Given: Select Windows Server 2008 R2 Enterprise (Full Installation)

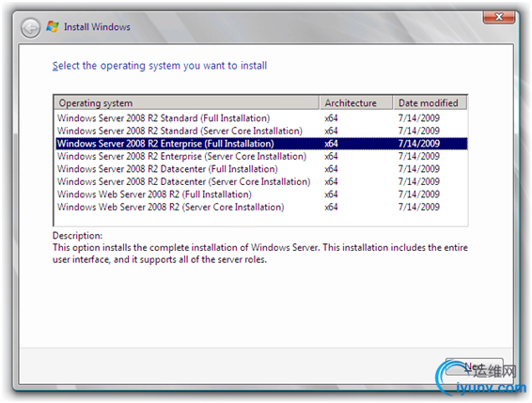Looking at the screenshot, I should point(261,144).
